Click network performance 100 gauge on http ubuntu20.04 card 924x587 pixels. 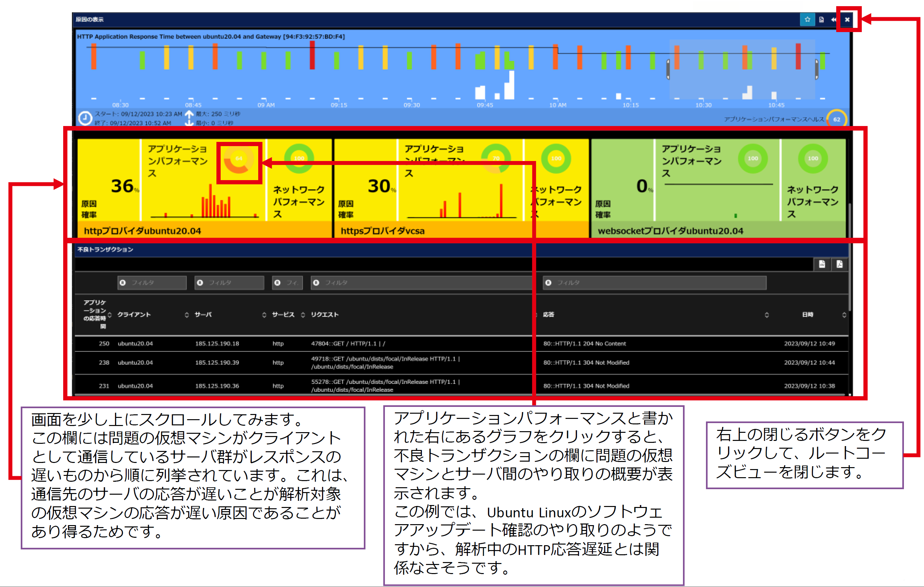coord(299,158)
